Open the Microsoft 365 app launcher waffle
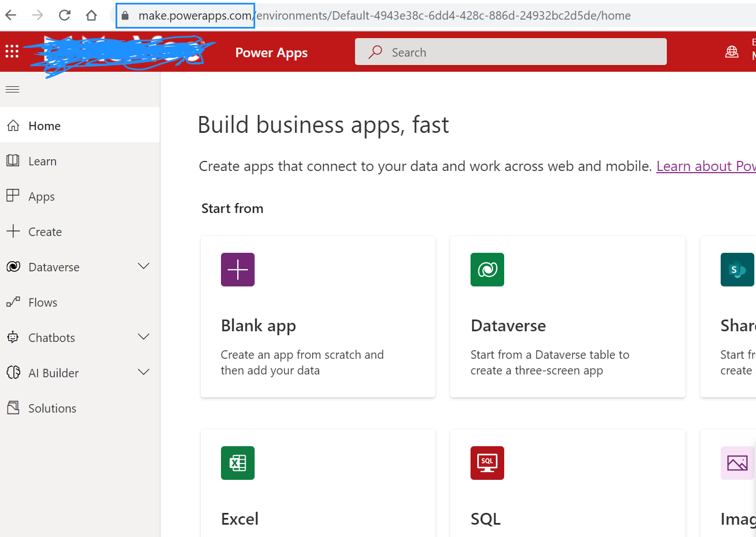 pos(11,52)
